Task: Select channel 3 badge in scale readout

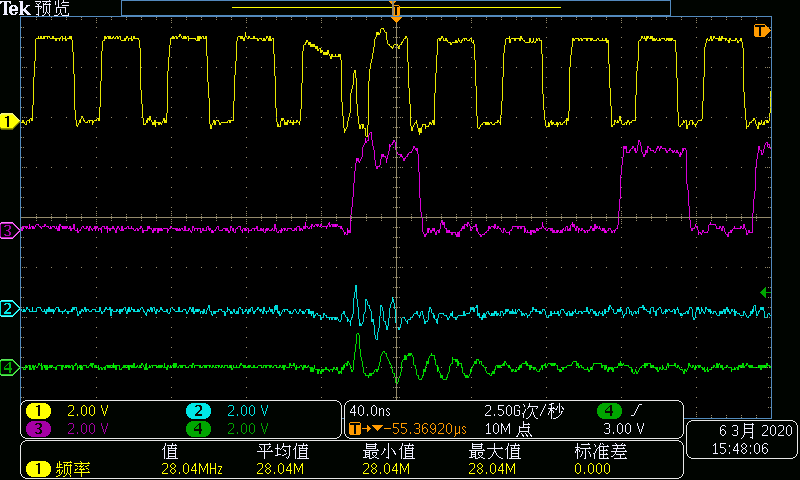Action: click(x=38, y=428)
